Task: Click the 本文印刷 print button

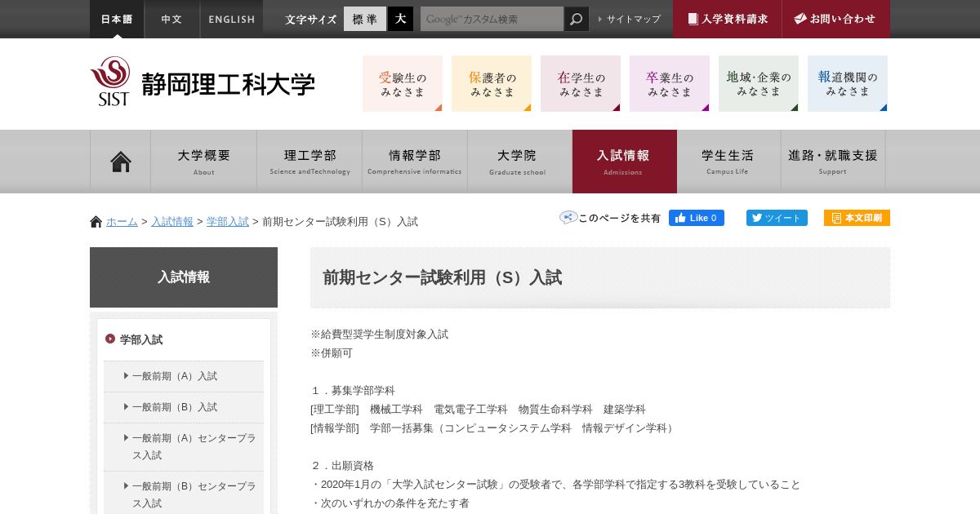Action: tap(857, 218)
